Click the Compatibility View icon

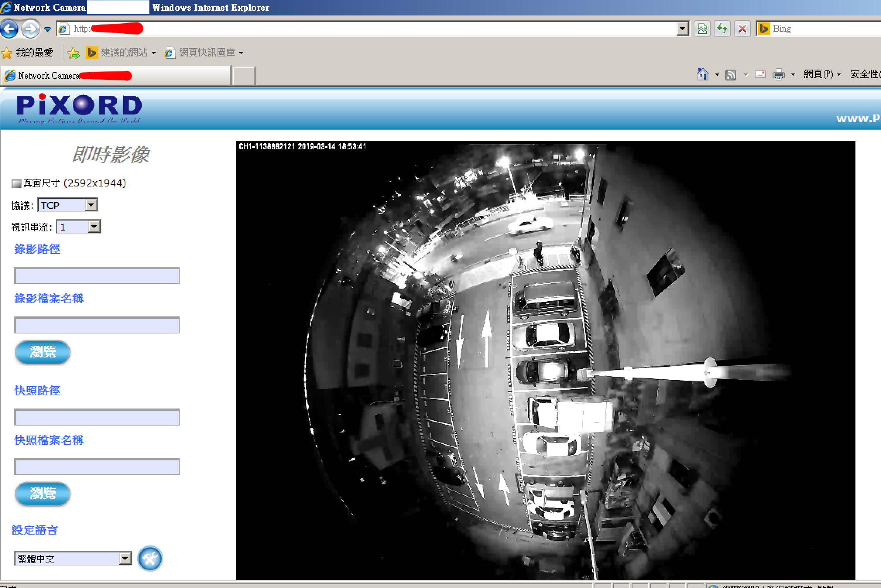702,29
